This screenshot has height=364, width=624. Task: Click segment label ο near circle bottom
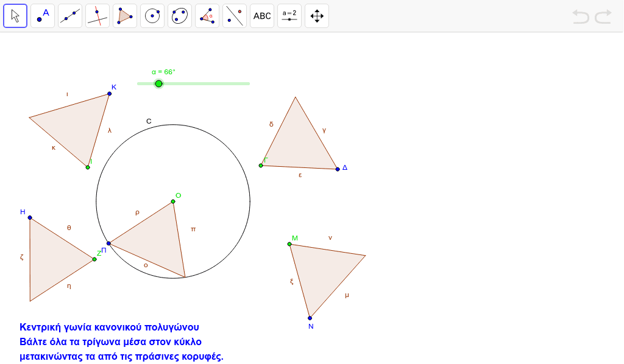[x=146, y=265]
